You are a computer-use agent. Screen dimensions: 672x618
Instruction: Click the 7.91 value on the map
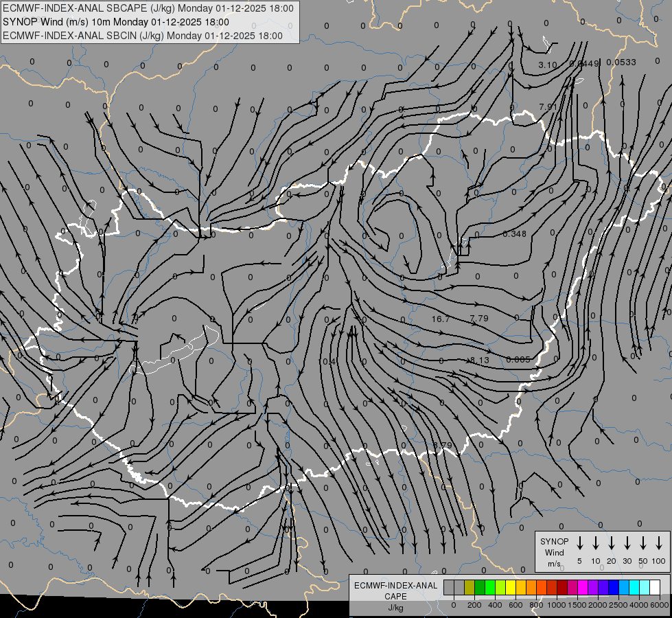(x=548, y=107)
